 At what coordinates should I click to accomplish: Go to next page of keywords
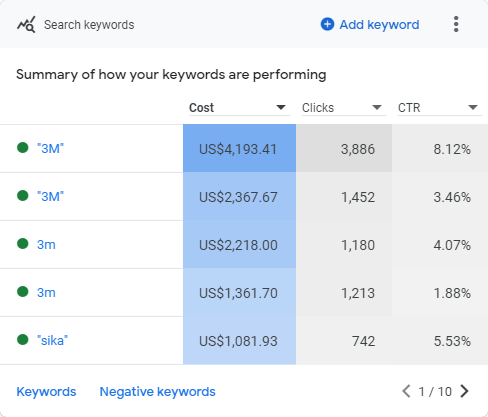464,391
